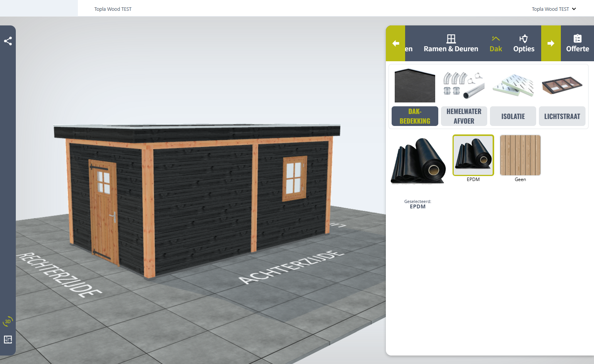594x364 pixels.
Task: Click the Topla Wood TEST header title
Action: click(x=113, y=9)
